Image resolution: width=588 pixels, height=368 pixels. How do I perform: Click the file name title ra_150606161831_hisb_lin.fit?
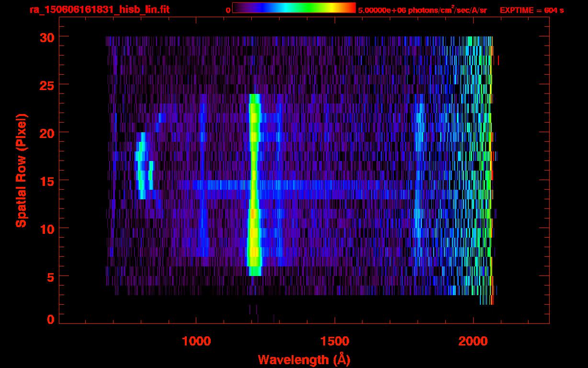[x=99, y=10]
